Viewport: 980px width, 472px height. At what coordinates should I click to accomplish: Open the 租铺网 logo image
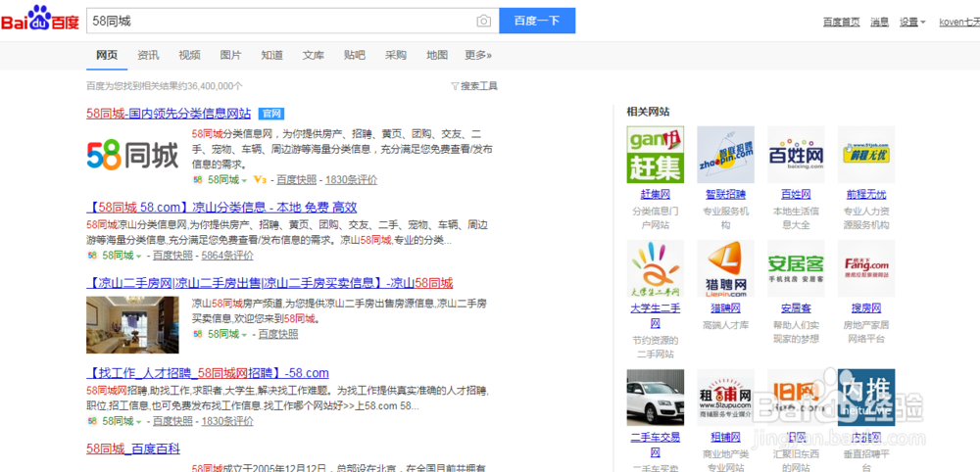pos(725,398)
